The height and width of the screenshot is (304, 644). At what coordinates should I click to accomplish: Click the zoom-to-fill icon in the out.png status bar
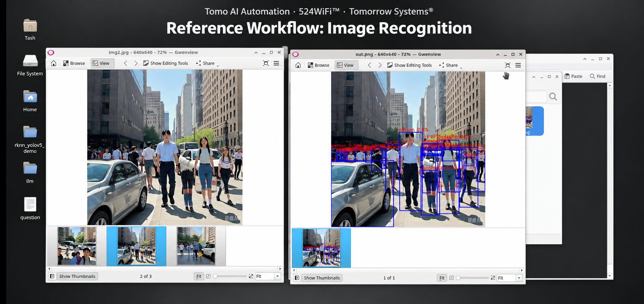pyautogui.click(x=493, y=278)
